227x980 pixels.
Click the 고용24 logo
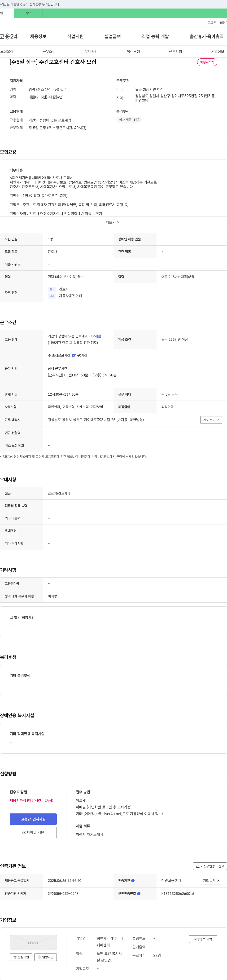click(x=8, y=36)
